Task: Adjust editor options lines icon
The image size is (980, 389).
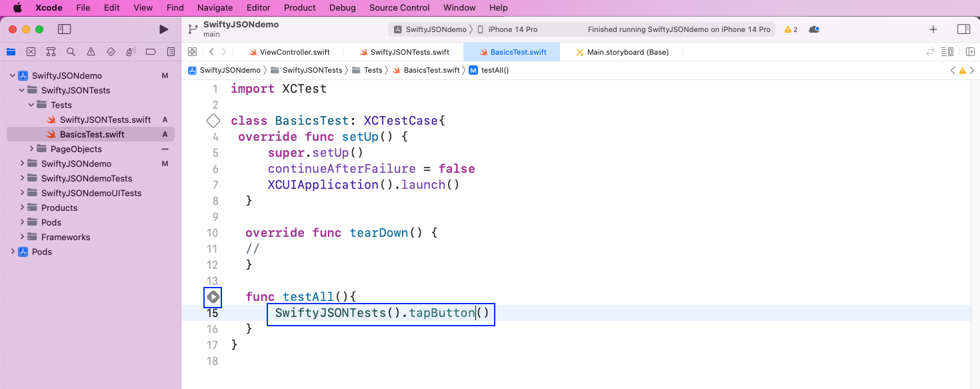Action: (947, 51)
